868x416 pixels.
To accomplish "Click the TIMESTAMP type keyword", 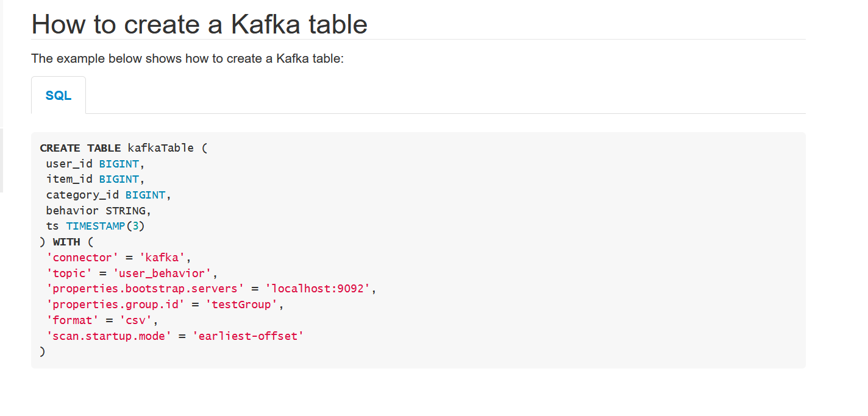I will point(96,226).
